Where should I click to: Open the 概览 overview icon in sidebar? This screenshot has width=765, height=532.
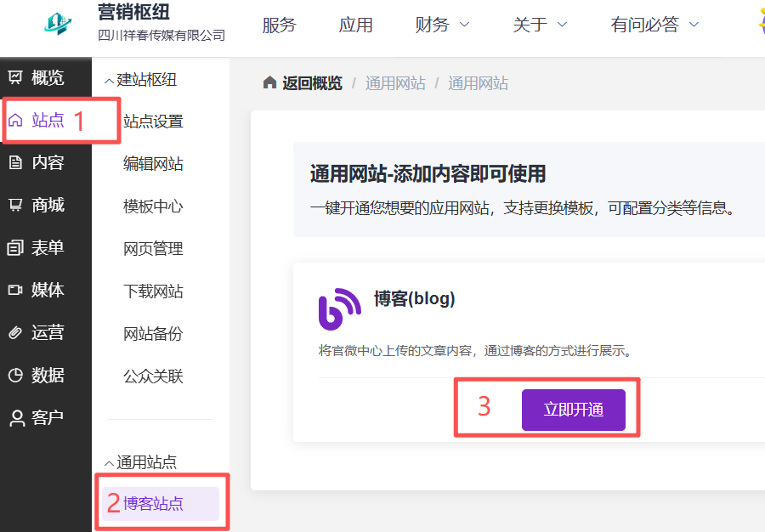tap(16, 77)
